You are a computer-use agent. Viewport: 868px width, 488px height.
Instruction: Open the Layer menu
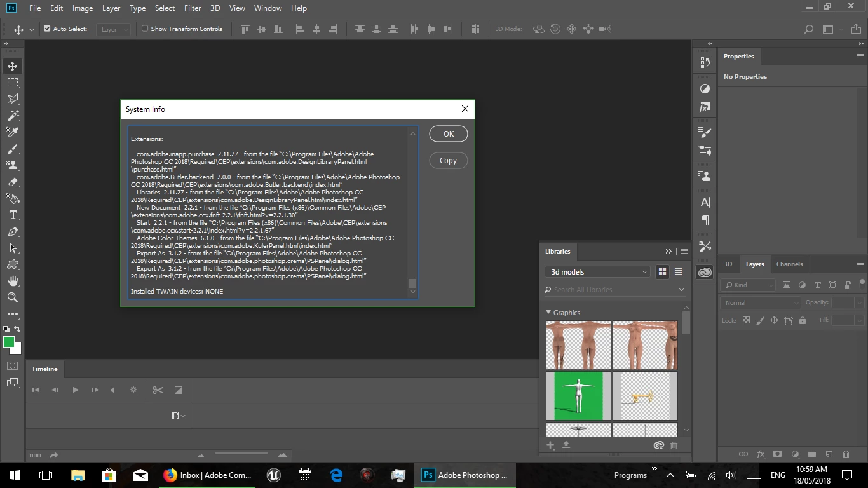tap(111, 8)
